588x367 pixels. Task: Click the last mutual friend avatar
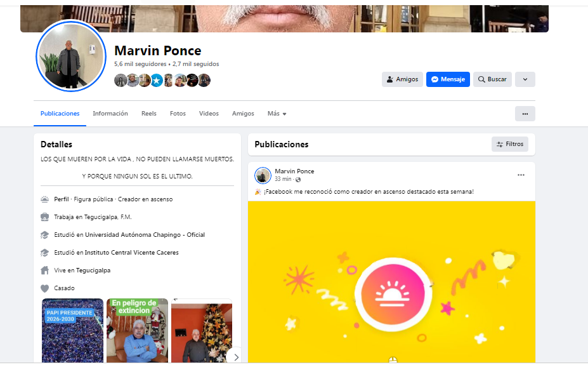point(204,80)
